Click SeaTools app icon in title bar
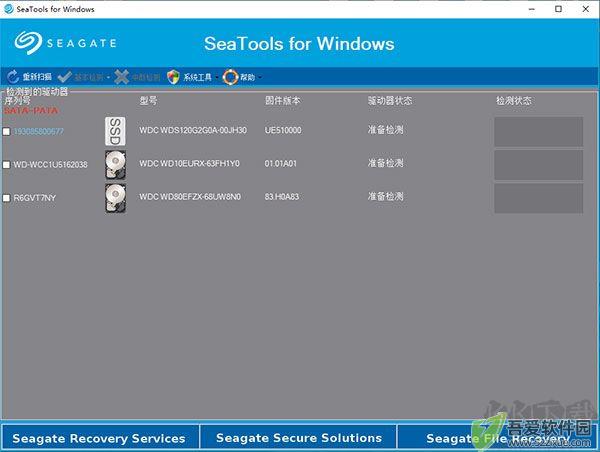The height and width of the screenshot is (452, 600). 8,9
